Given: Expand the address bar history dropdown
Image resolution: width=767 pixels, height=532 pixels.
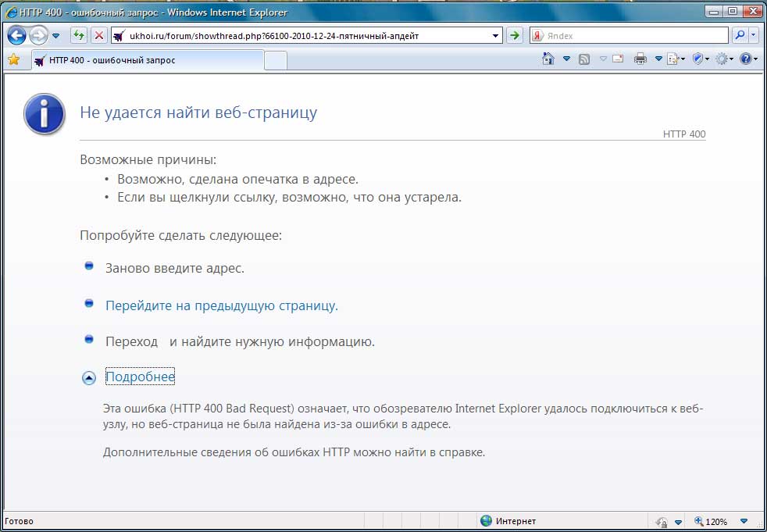Looking at the screenshot, I should [x=495, y=36].
